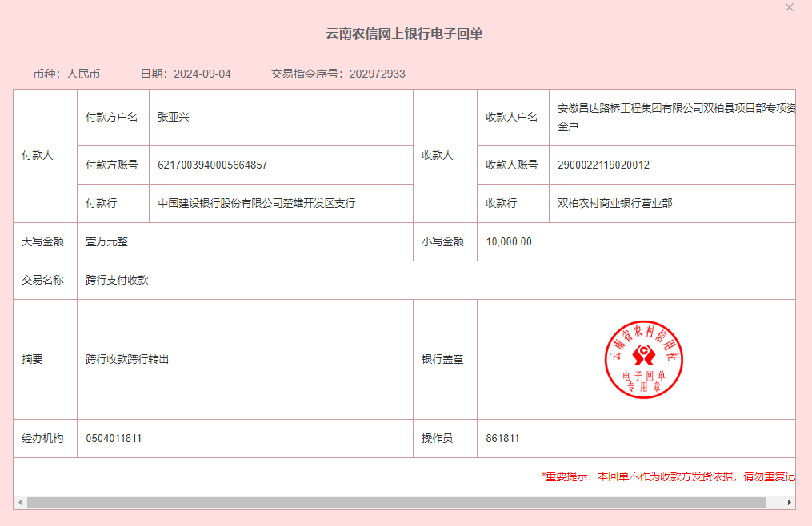Click the amount in words 壹万元整
The image size is (812, 526).
click(x=106, y=241)
